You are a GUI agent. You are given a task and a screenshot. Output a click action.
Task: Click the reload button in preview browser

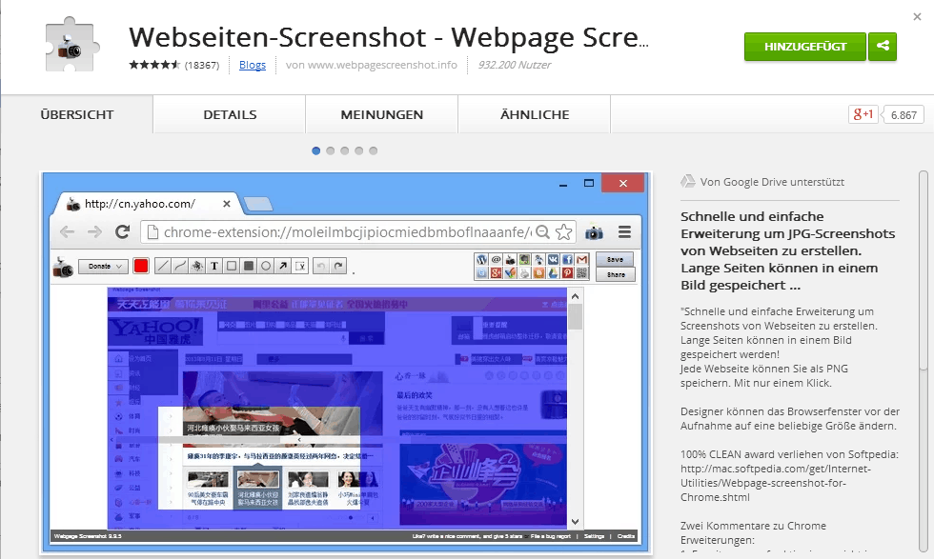[x=123, y=231]
